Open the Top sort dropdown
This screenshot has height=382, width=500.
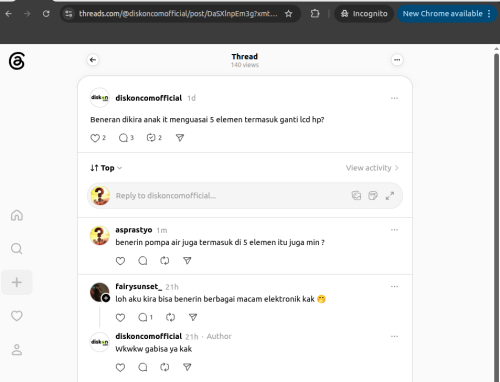coord(106,168)
